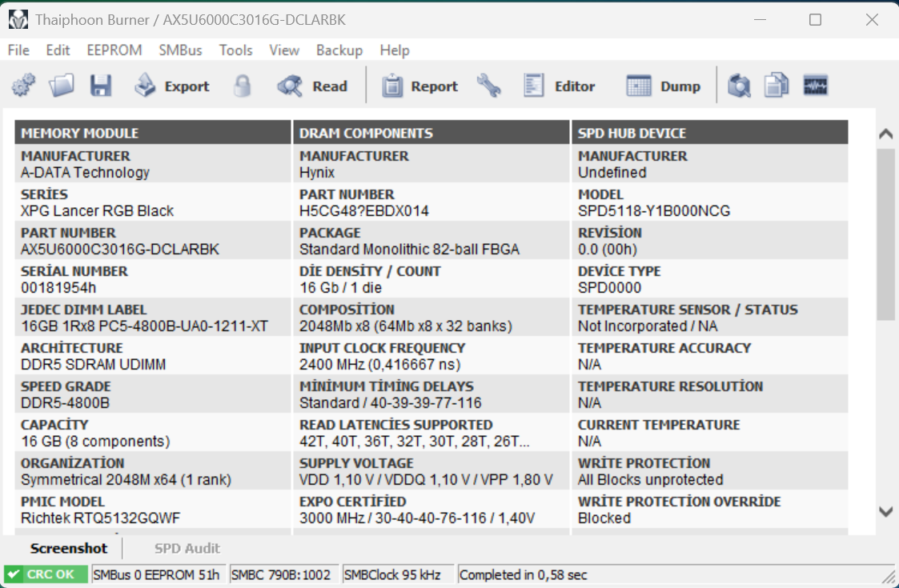Image resolution: width=899 pixels, height=588 pixels.
Task: Click the Read SPD toolbar button
Action: [312, 86]
